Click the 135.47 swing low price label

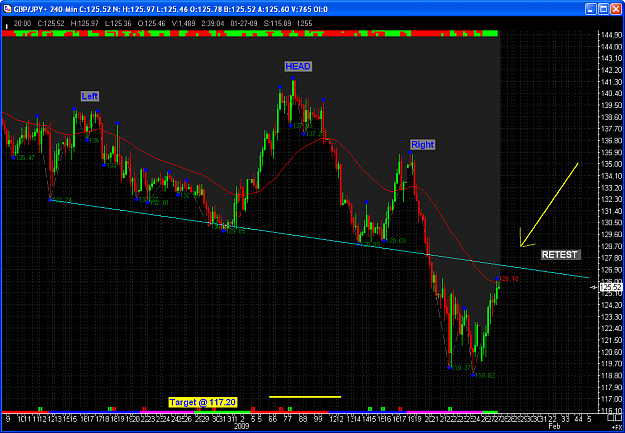point(26,158)
